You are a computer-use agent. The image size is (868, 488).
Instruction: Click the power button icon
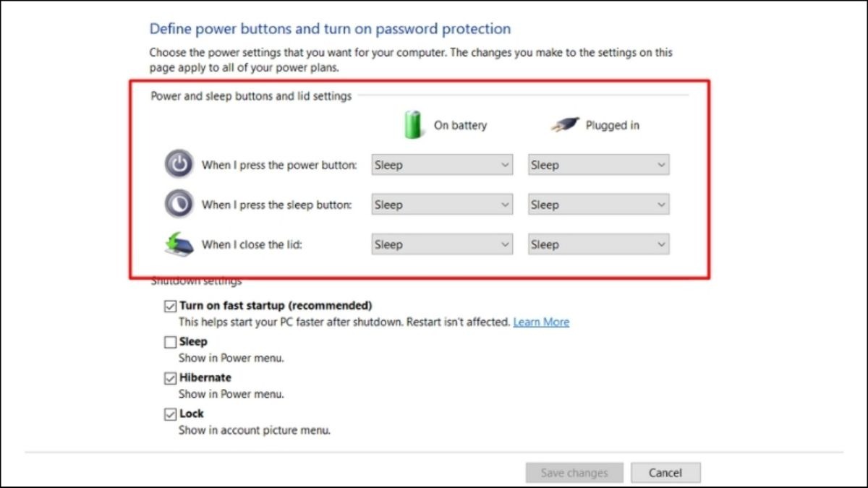coord(179,164)
